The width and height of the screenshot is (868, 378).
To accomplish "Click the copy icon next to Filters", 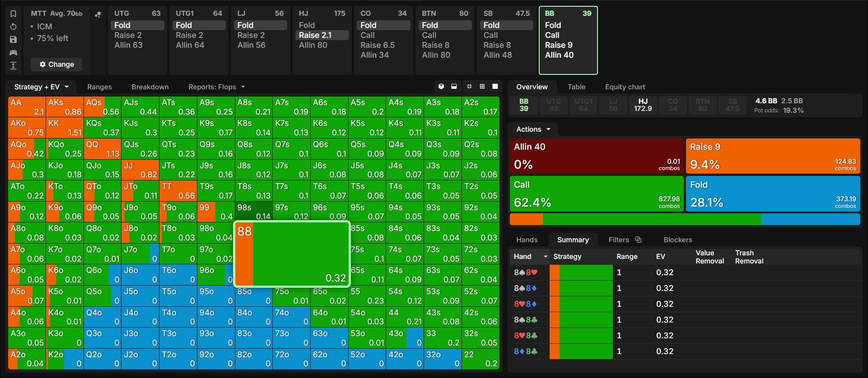I will pos(638,240).
